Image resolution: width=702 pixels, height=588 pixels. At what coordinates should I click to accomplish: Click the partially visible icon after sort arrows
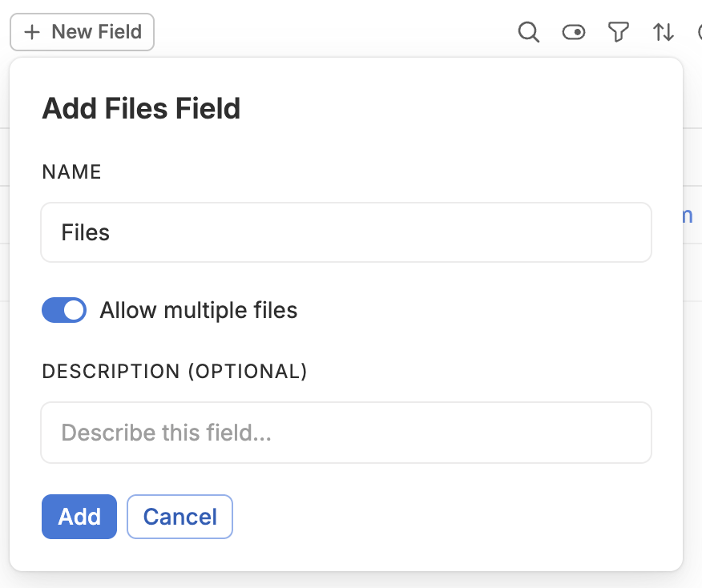pos(700,32)
